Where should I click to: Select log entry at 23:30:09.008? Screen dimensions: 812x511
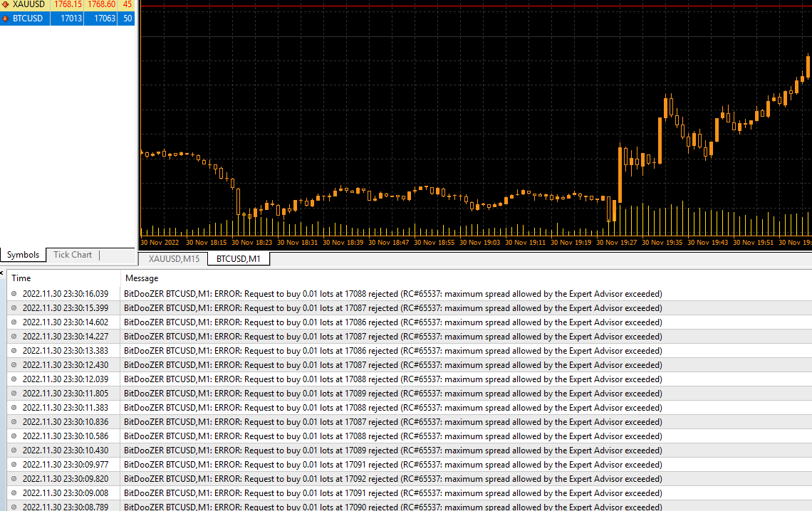coord(409,493)
